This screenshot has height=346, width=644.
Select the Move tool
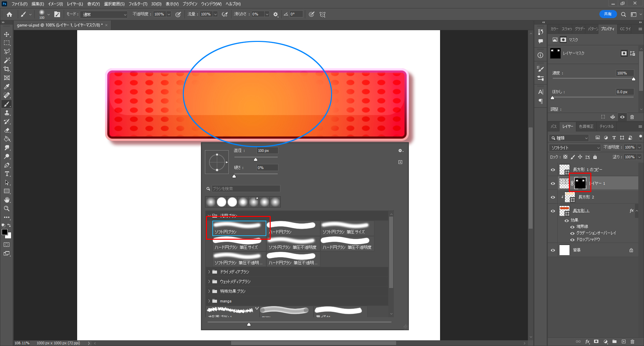(7, 34)
